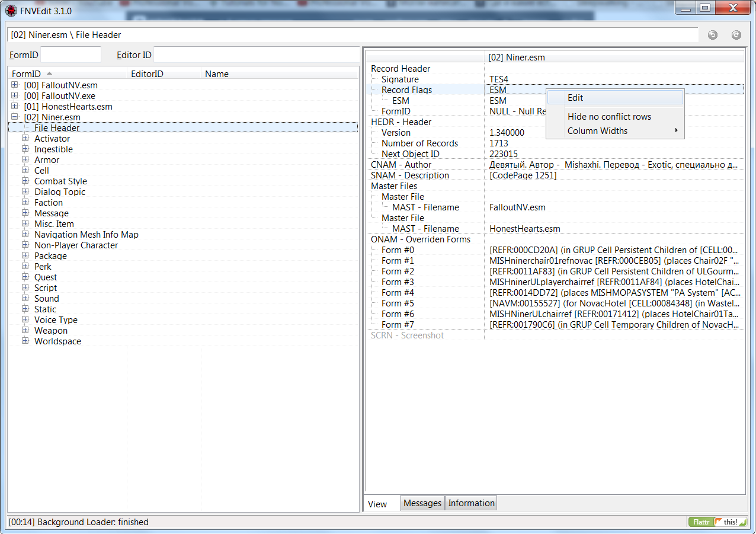Expand the [01] HonestHearts.esm node
Viewport: 756px width, 534px height.
15,106
